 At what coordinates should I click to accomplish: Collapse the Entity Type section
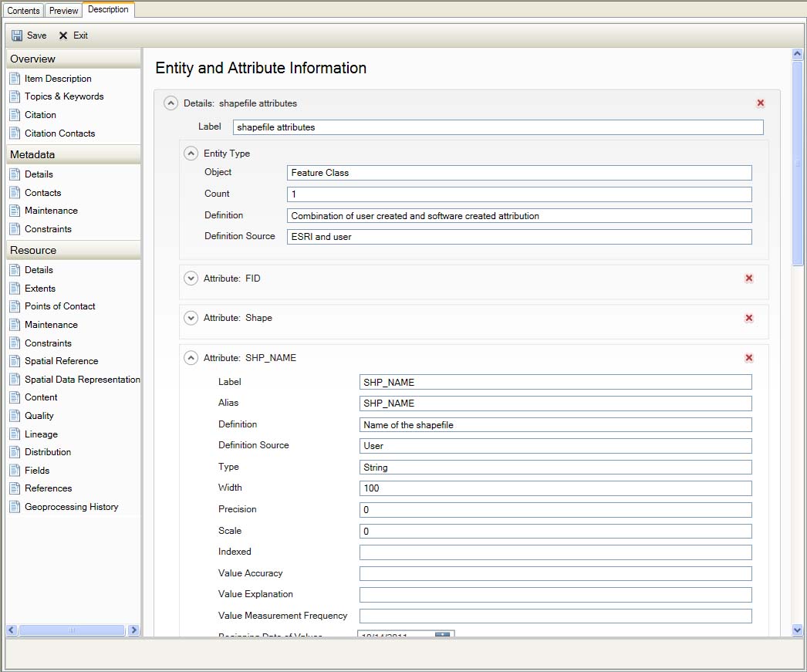(191, 154)
